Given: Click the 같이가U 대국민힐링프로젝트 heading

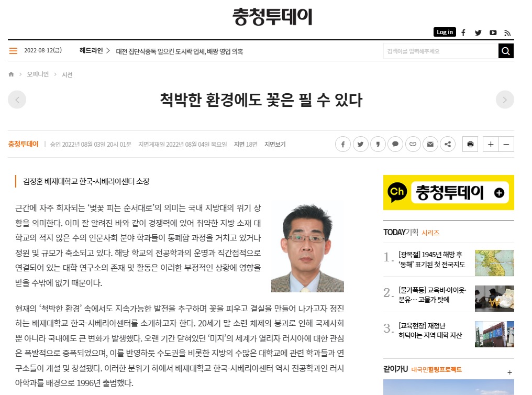Looking at the screenshot, I should point(423,369).
